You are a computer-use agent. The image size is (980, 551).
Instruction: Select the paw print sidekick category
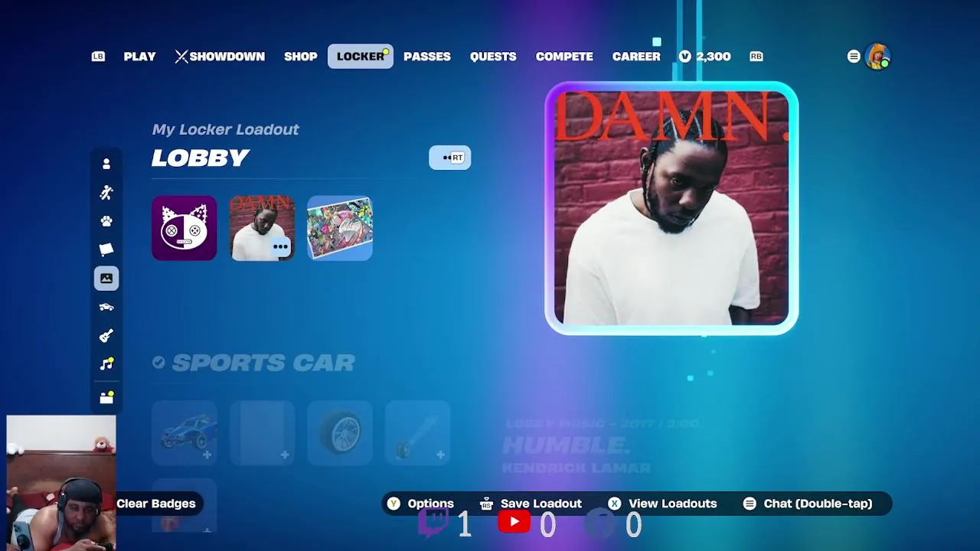[106, 221]
